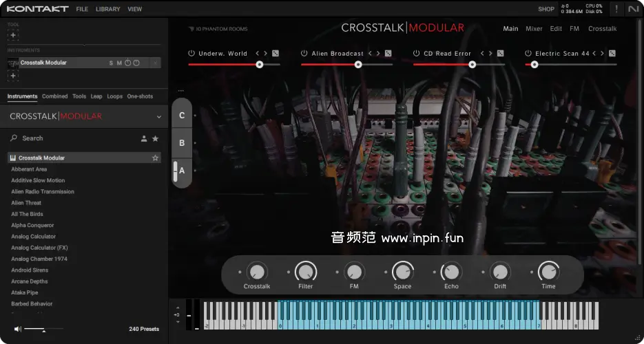This screenshot has width=644, height=344.
Task: Select previous sound for Underw. World
Action: (258, 53)
